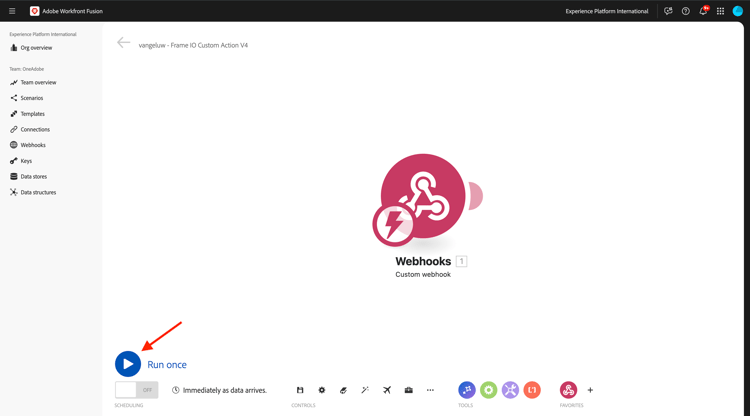This screenshot has height=416, width=750.
Task: Open notifications bell icon
Action: (x=703, y=11)
